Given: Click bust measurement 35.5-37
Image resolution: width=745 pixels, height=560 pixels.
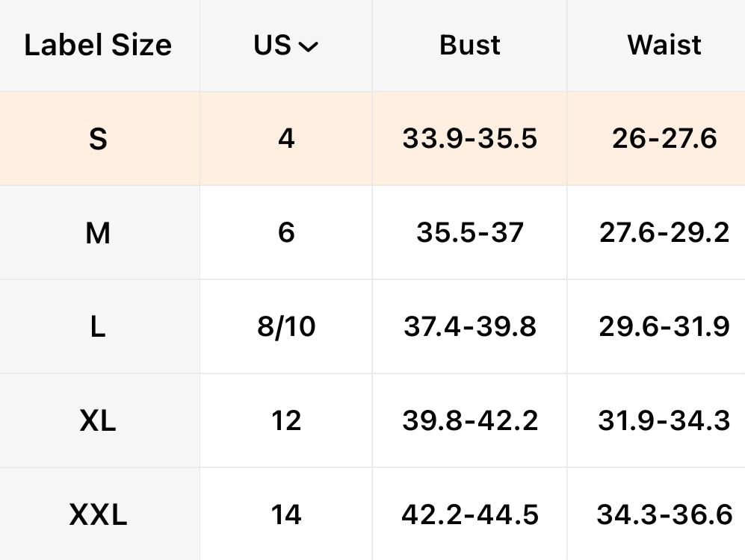Looking at the screenshot, I should pyautogui.click(x=470, y=233).
